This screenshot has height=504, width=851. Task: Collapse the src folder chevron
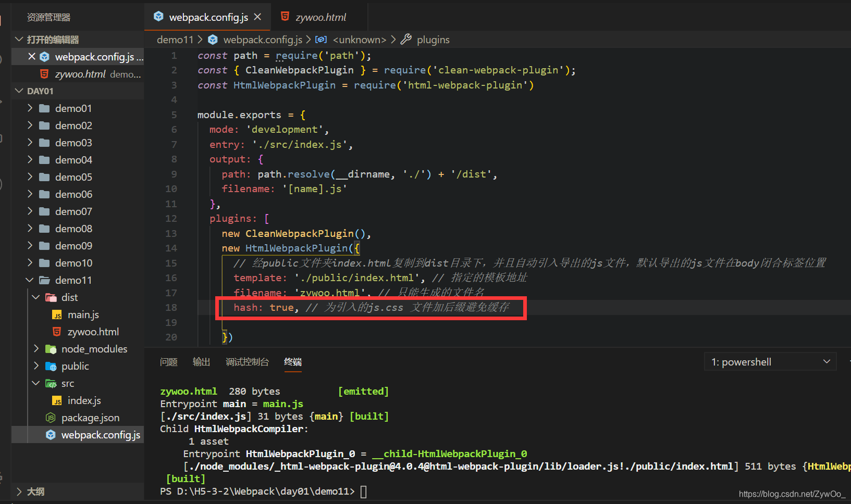point(36,383)
